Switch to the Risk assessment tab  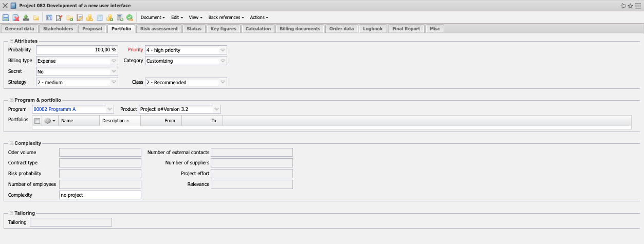[x=159, y=29]
